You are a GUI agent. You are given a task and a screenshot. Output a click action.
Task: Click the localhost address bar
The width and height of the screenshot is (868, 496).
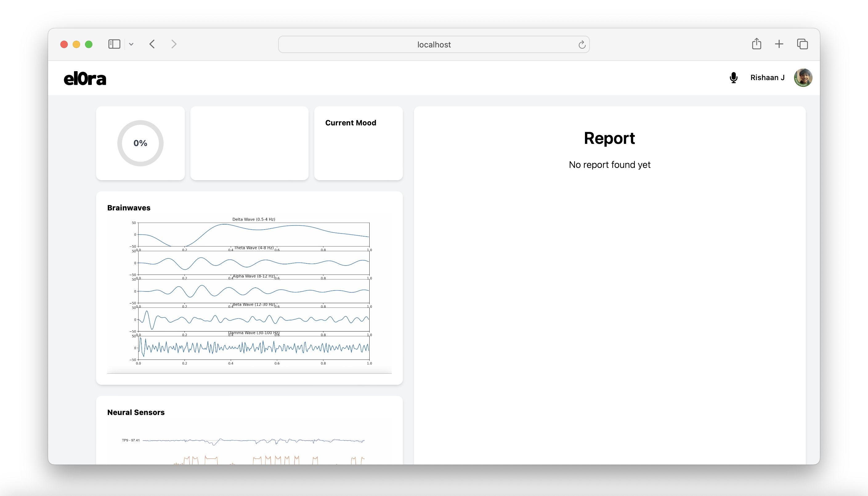[433, 45]
